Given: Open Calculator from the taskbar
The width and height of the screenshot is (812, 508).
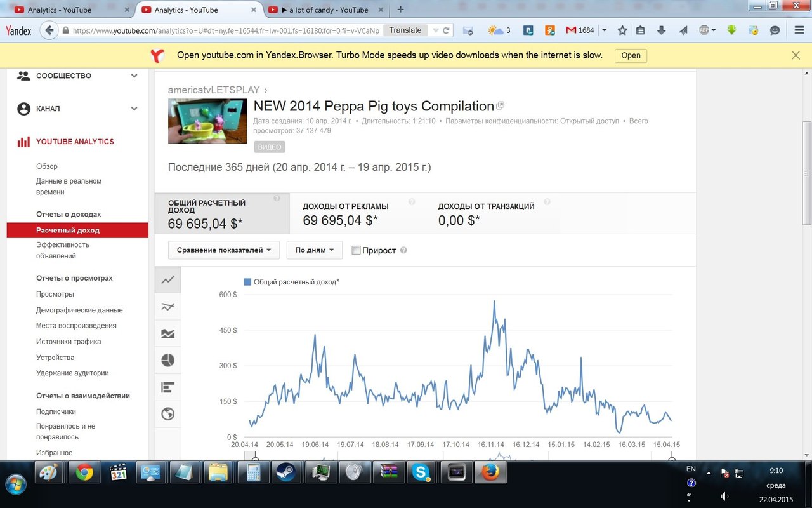Looking at the screenshot, I should pos(254,472).
